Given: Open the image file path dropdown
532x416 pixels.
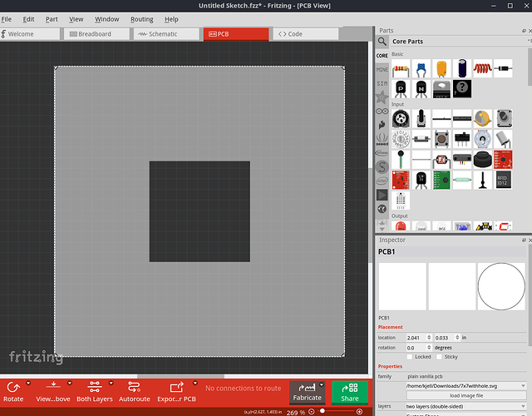Looking at the screenshot, I should (522, 386).
